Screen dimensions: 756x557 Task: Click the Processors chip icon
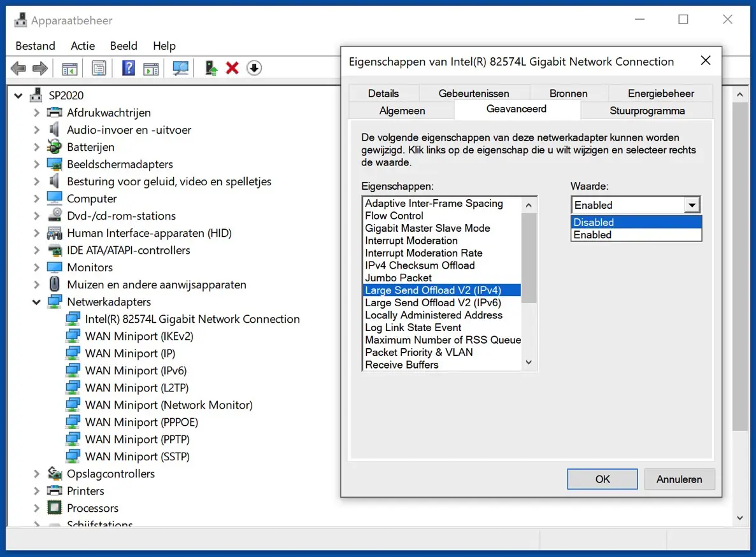click(55, 508)
